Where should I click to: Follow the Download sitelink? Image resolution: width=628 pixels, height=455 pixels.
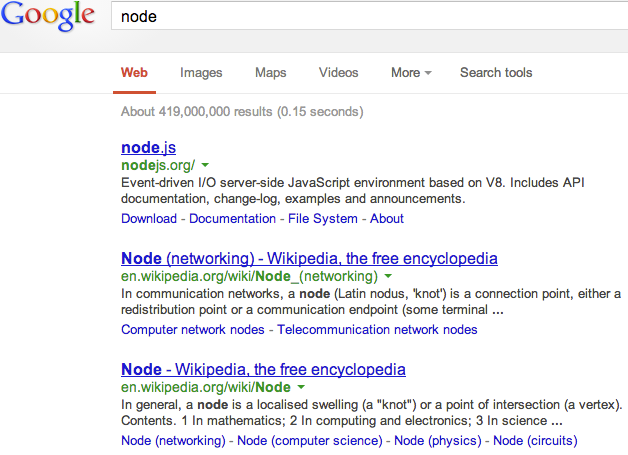tap(149, 219)
